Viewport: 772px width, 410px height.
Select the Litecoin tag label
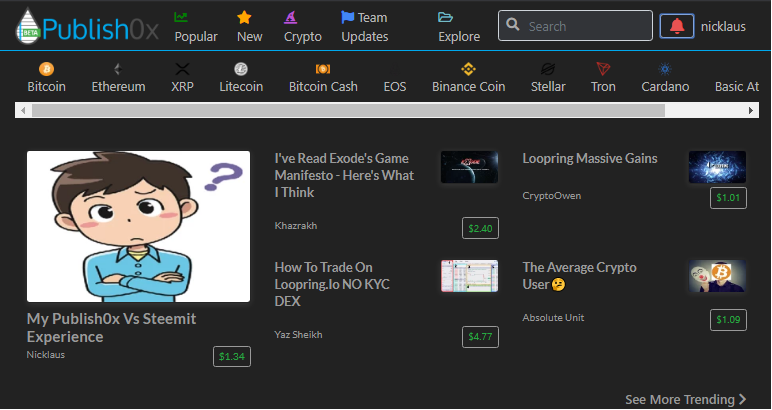(241, 87)
